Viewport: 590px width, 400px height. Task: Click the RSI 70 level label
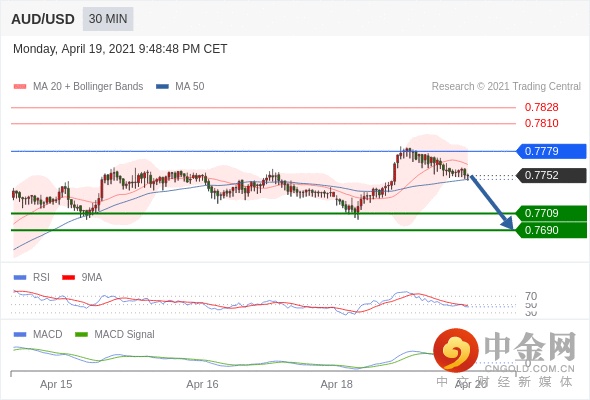(x=531, y=296)
